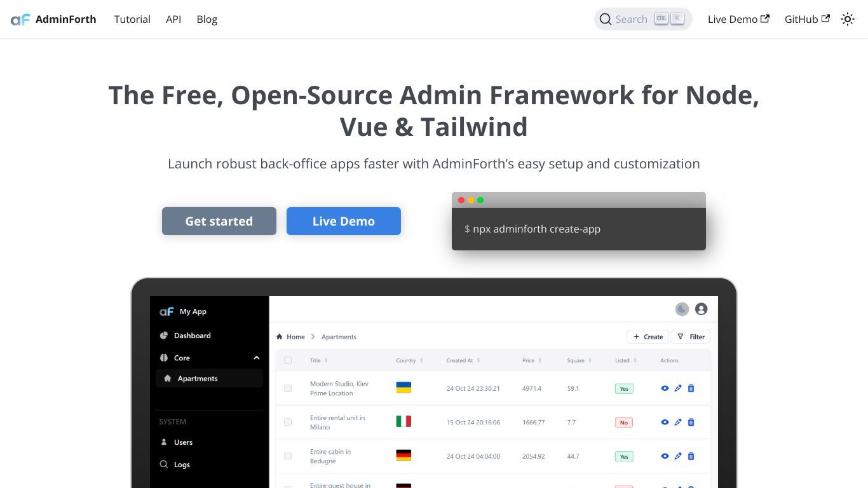868x488 pixels.
Task: Click the Ukraine flag in Modern Studio row
Action: 403,388
